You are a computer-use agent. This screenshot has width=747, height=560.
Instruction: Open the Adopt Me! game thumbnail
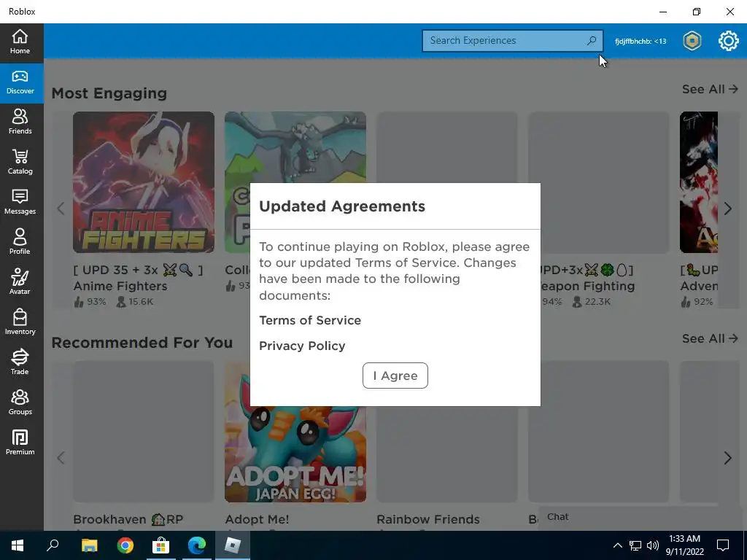coord(295,454)
